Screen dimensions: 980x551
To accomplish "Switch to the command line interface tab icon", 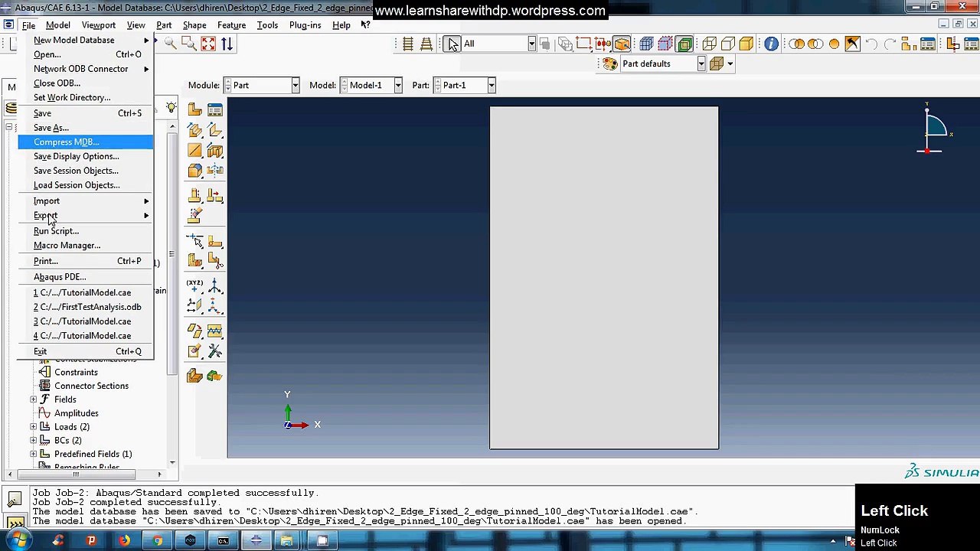I will (x=14, y=523).
